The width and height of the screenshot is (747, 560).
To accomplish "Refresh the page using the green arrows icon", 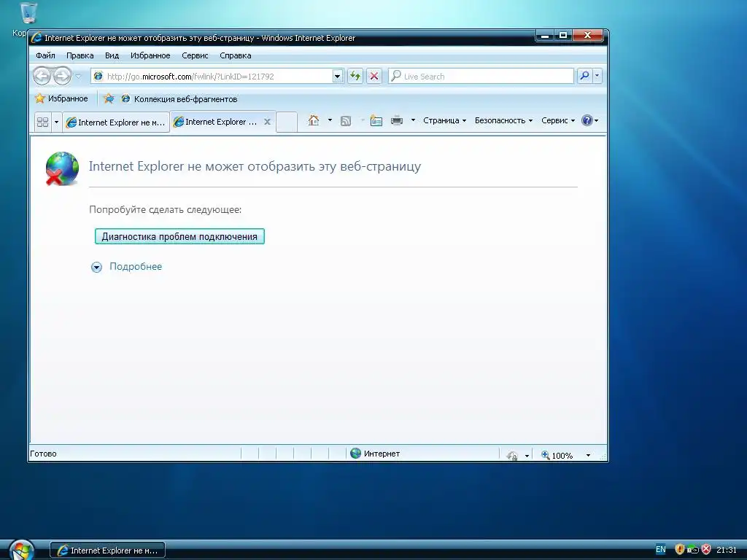I will 355,76.
